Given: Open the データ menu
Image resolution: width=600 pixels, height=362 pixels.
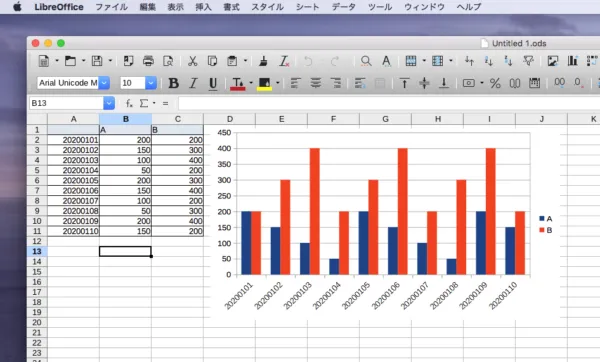Looking at the screenshot, I should tap(344, 7).
